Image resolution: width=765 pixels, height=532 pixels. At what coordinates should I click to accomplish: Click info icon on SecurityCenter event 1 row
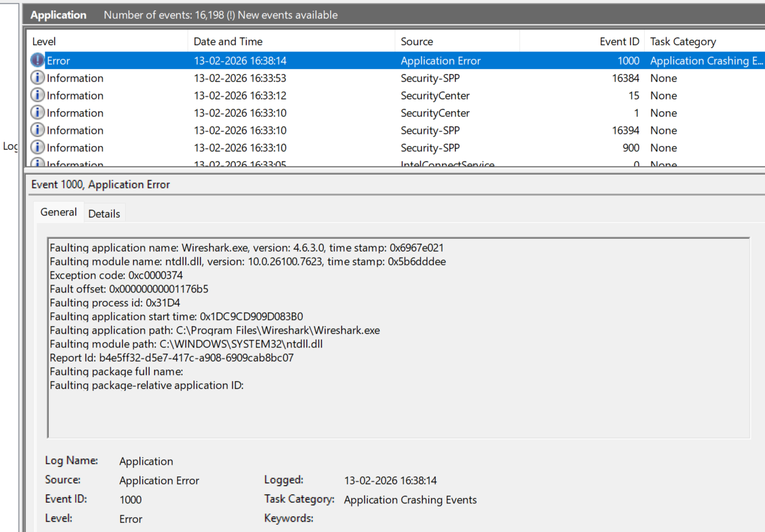(38, 113)
